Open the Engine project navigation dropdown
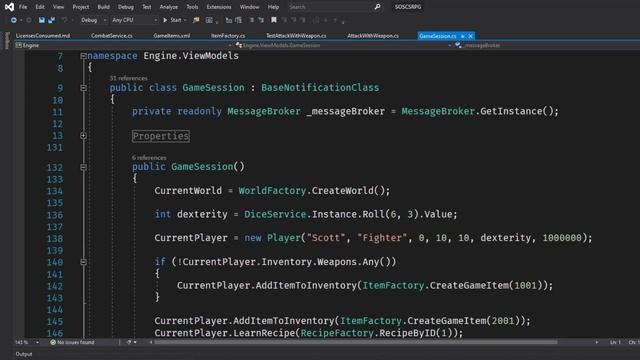 124,45
